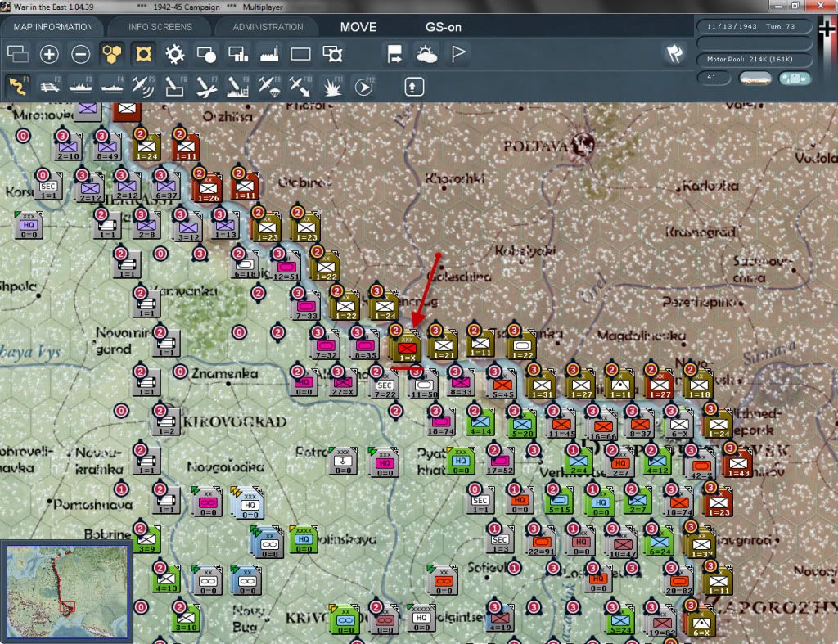Click the POLTAVA city label
Image resolution: width=838 pixels, height=644 pixels.
point(536,146)
